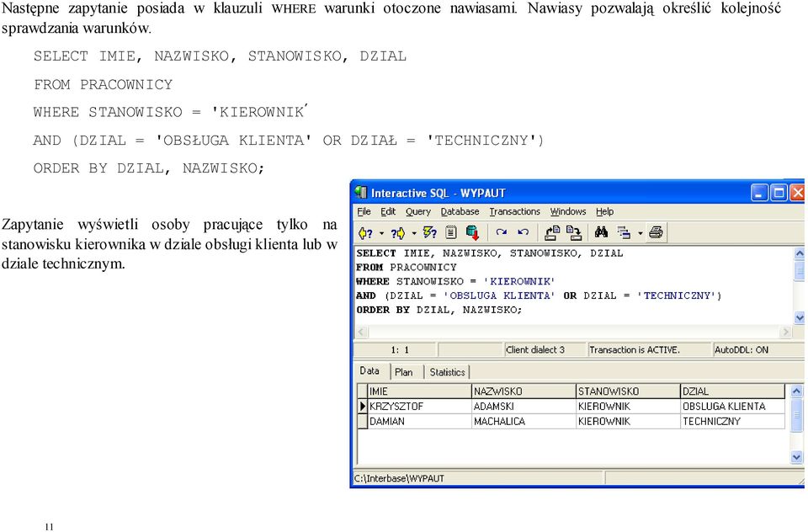This screenshot has height=532, width=808.
Task: Minimize the Interactive SQL window
Action: click(x=759, y=193)
